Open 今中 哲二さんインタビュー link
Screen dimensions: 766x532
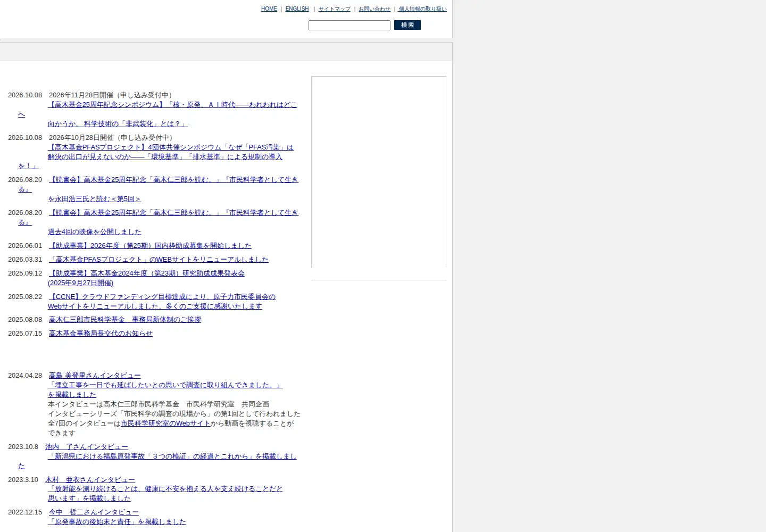(x=94, y=512)
